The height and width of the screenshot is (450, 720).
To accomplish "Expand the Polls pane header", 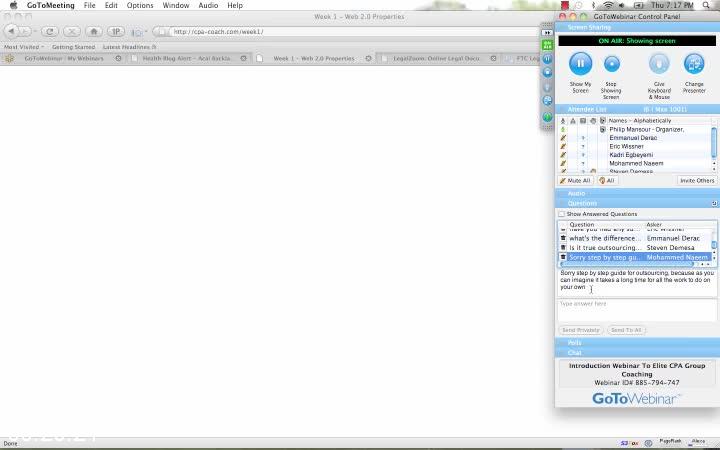I will [x=637, y=343].
